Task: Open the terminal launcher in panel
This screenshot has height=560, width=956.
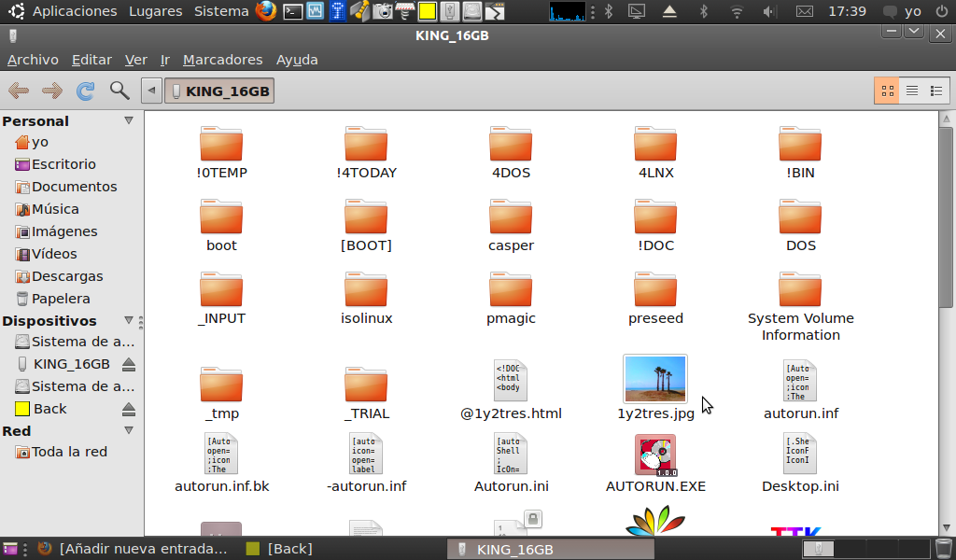Action: 292,11
